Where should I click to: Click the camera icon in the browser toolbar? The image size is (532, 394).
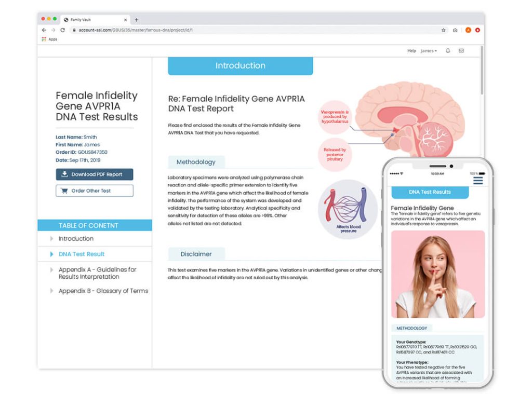[x=455, y=30]
